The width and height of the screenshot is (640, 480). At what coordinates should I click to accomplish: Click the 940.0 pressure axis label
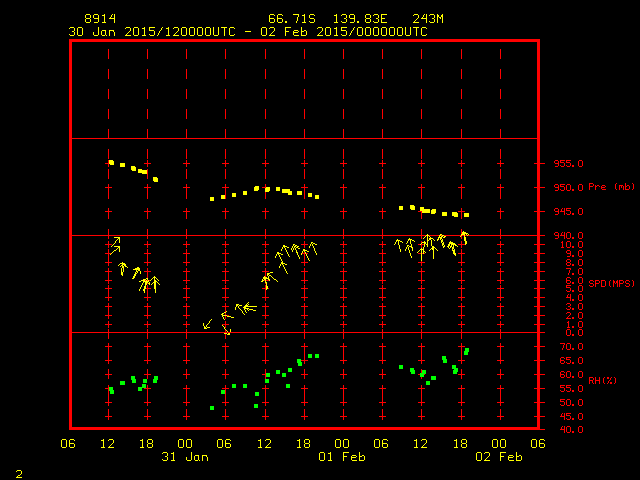tap(568, 236)
